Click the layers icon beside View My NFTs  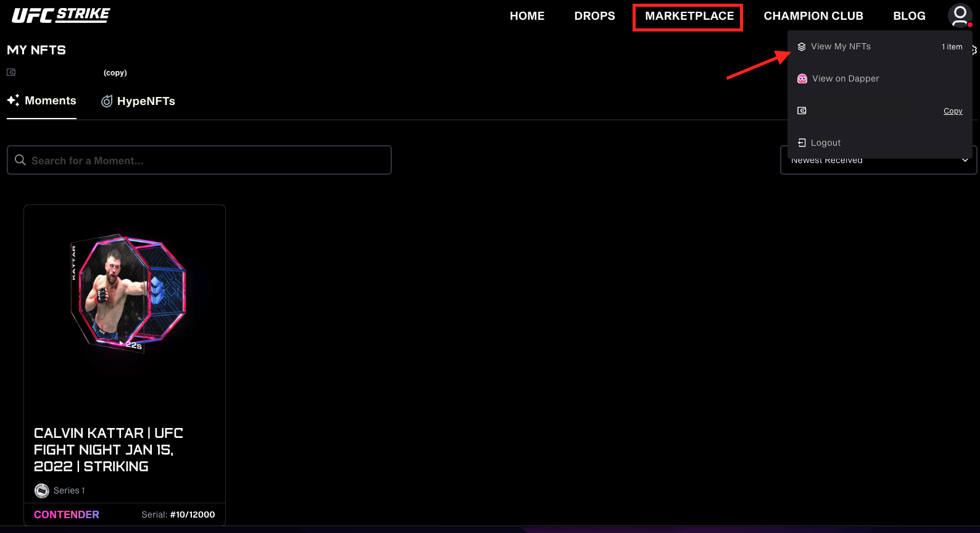tap(802, 47)
